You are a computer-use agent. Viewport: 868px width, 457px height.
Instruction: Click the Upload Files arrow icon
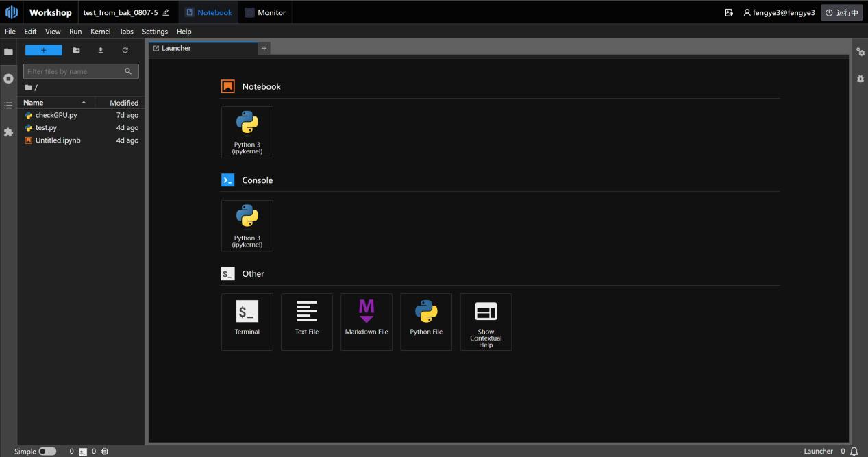[x=101, y=50]
